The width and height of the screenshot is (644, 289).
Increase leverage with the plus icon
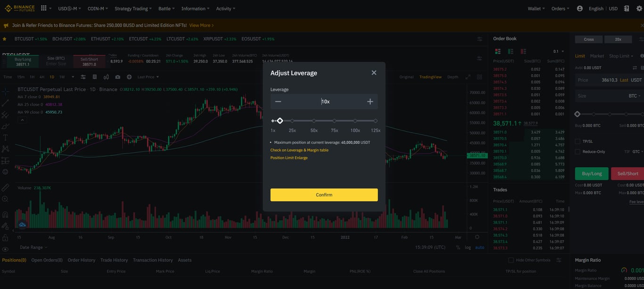tap(370, 102)
